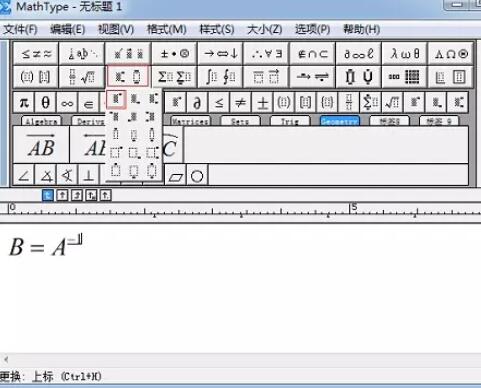Viewport: 481px width, 388px height.
Task: Switch to the Algebra tab
Action: pyautogui.click(x=41, y=121)
